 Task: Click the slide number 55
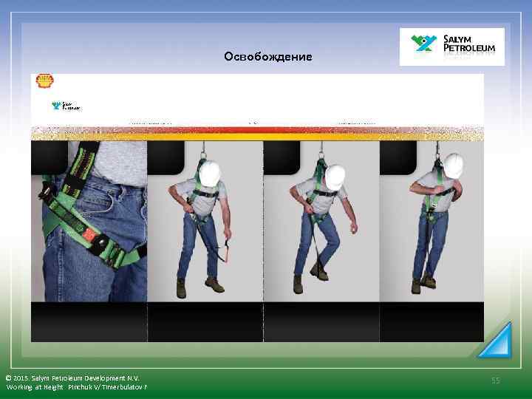(496, 381)
